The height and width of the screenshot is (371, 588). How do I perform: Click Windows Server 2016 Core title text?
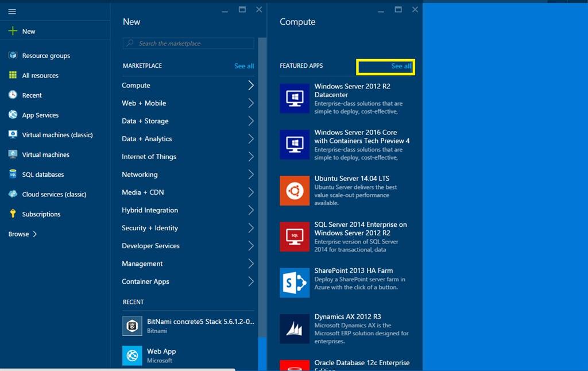click(362, 137)
